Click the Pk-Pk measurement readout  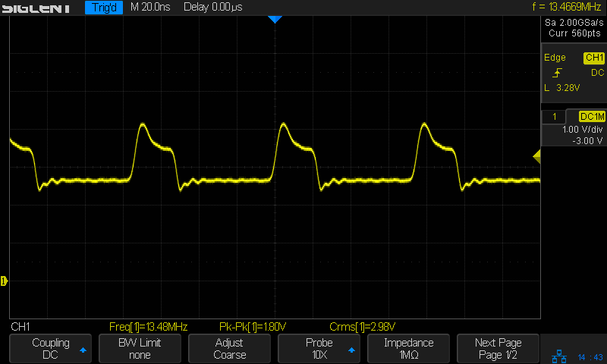252,327
